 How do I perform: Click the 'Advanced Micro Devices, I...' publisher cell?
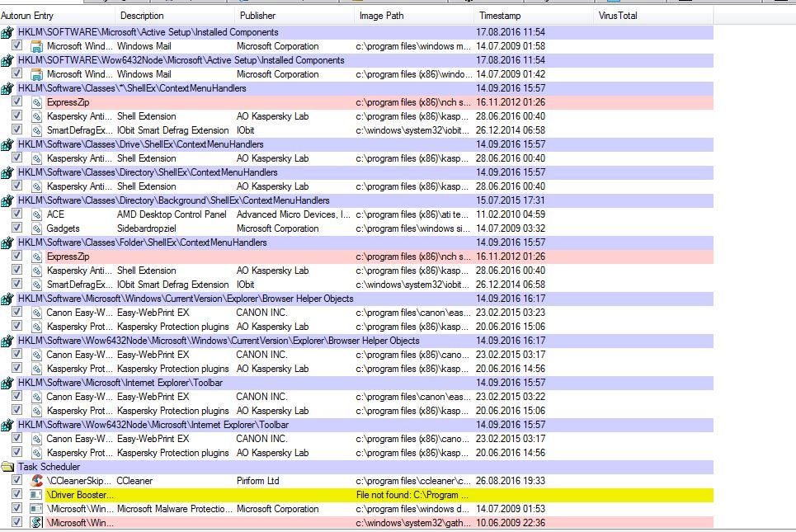coord(294,214)
